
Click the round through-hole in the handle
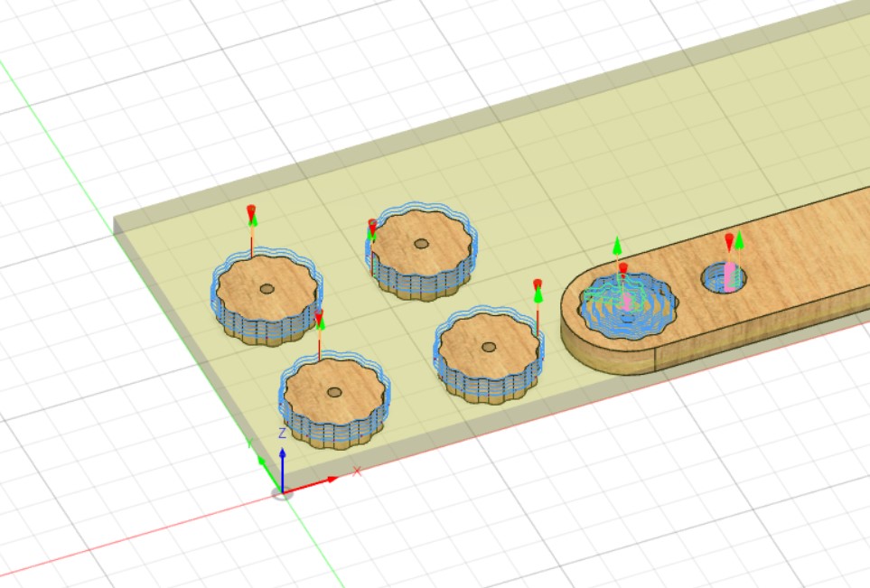click(728, 278)
